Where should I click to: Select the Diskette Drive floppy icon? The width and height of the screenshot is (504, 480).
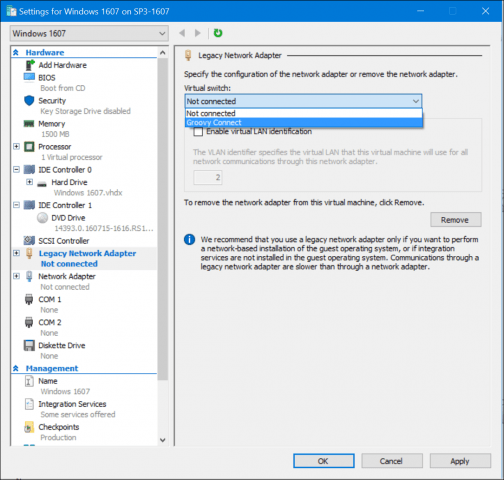coord(29,346)
